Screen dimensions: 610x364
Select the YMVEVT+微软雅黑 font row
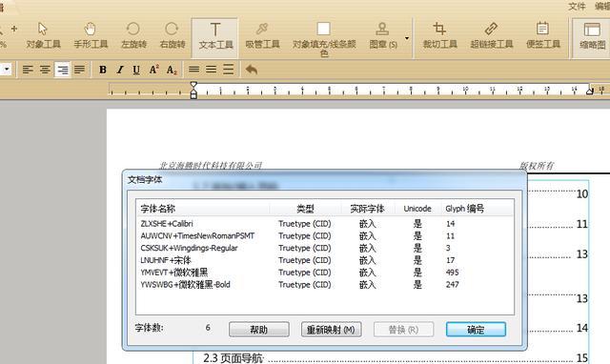point(325,273)
